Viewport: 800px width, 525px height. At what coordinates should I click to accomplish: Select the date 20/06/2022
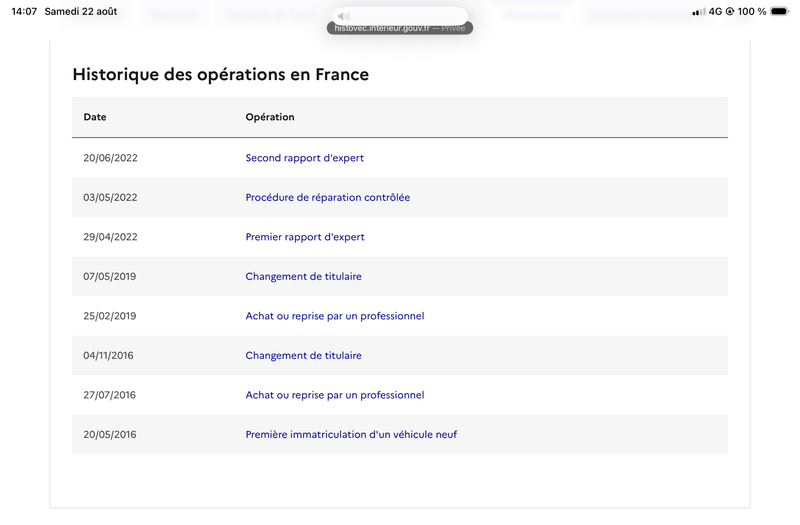click(110, 158)
